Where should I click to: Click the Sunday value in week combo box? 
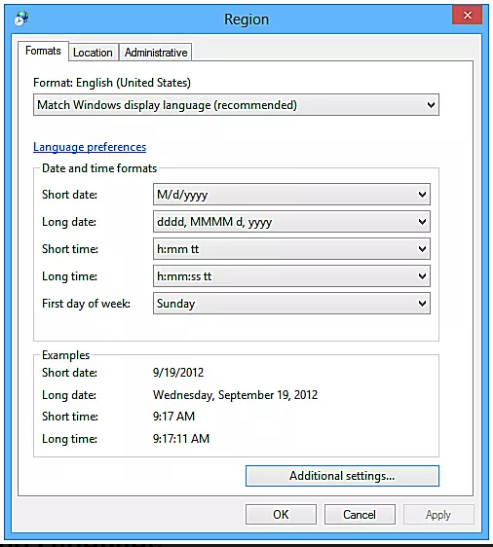coord(292,304)
